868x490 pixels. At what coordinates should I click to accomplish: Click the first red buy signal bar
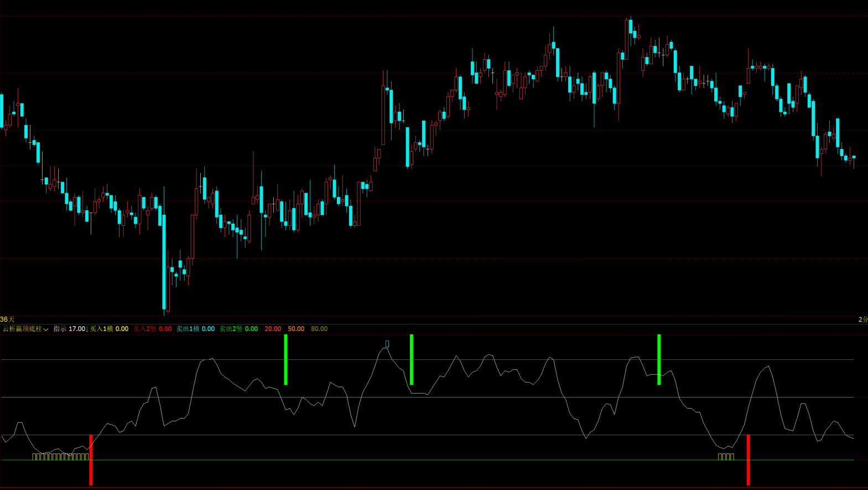point(91,460)
